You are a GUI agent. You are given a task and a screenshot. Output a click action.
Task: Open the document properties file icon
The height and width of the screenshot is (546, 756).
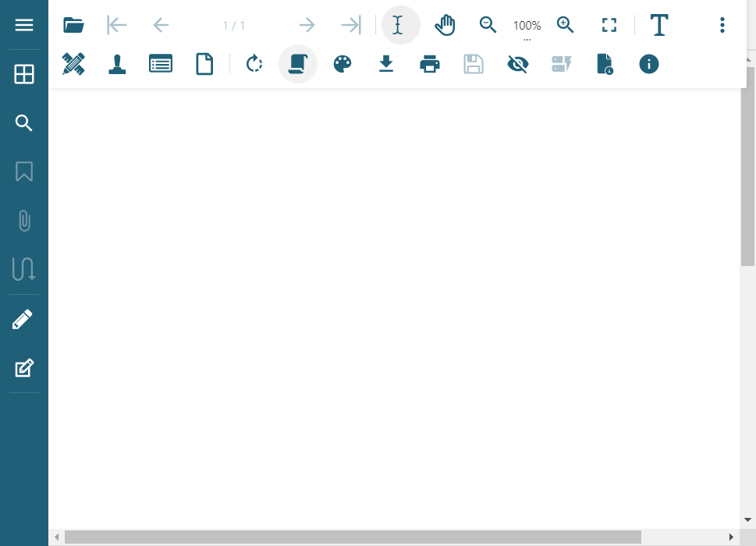click(605, 64)
